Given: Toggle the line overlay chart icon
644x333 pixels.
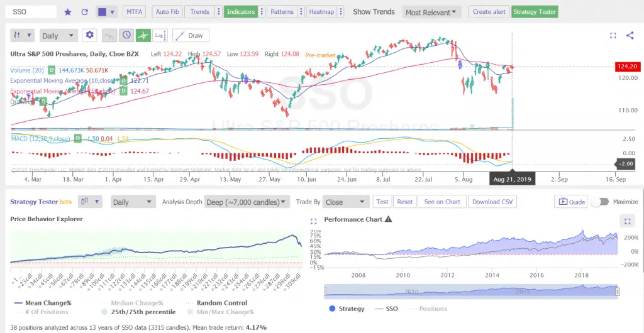Looking at the screenshot, I should (109, 36).
